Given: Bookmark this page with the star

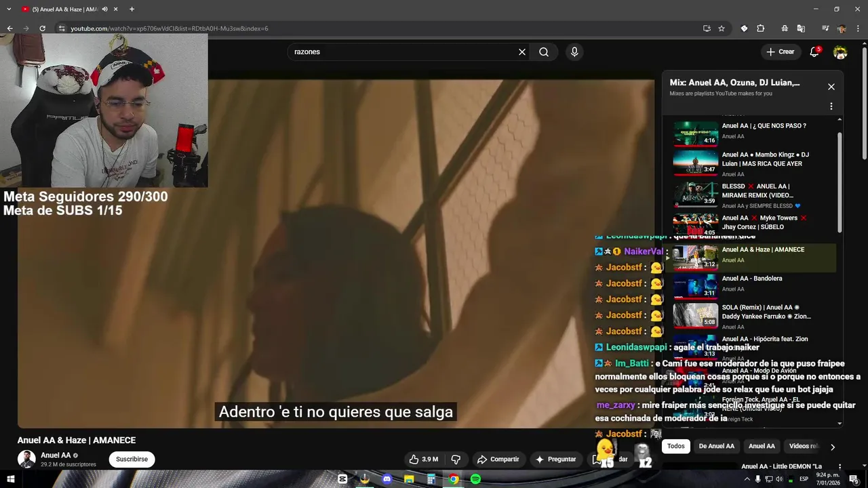Looking at the screenshot, I should tap(722, 28).
